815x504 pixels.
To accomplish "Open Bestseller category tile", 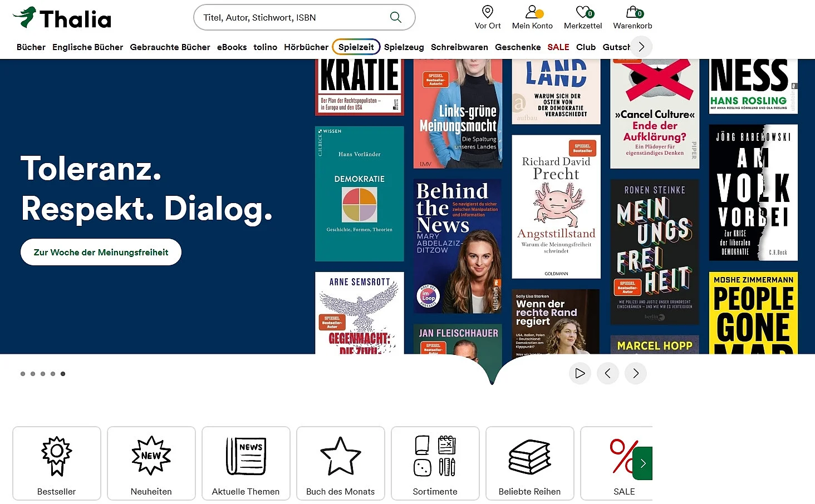I will (57, 463).
